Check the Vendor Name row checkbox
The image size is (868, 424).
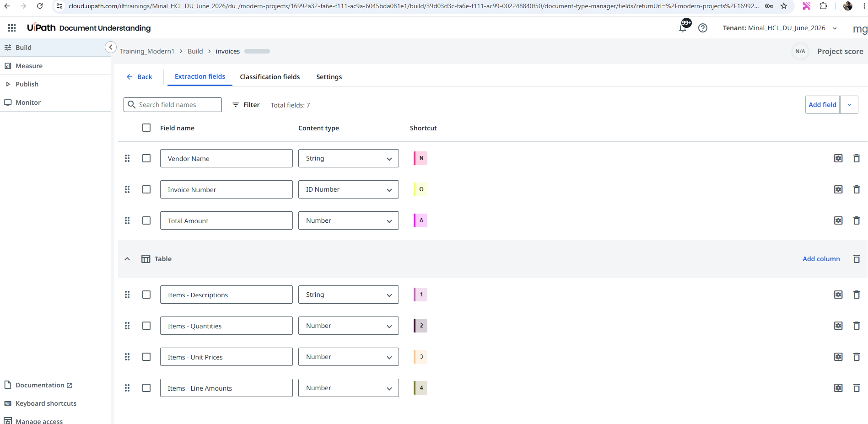point(146,158)
